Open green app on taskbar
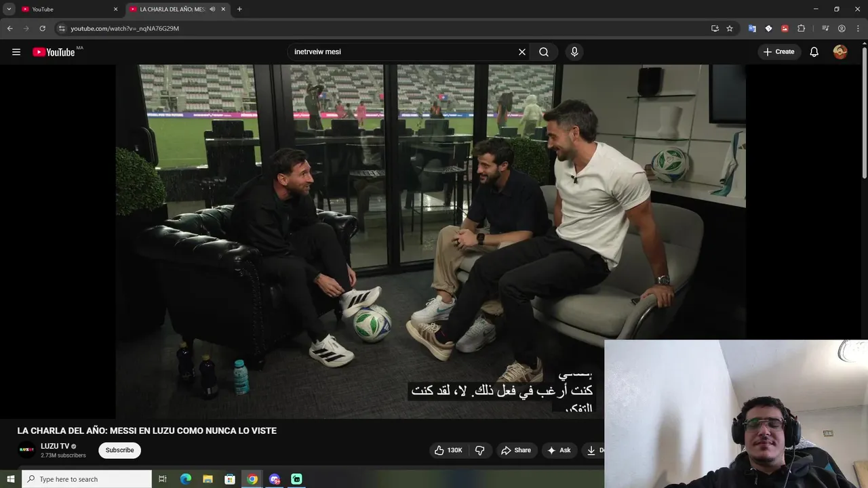Screen dimensions: 868x488 (296, 479)
